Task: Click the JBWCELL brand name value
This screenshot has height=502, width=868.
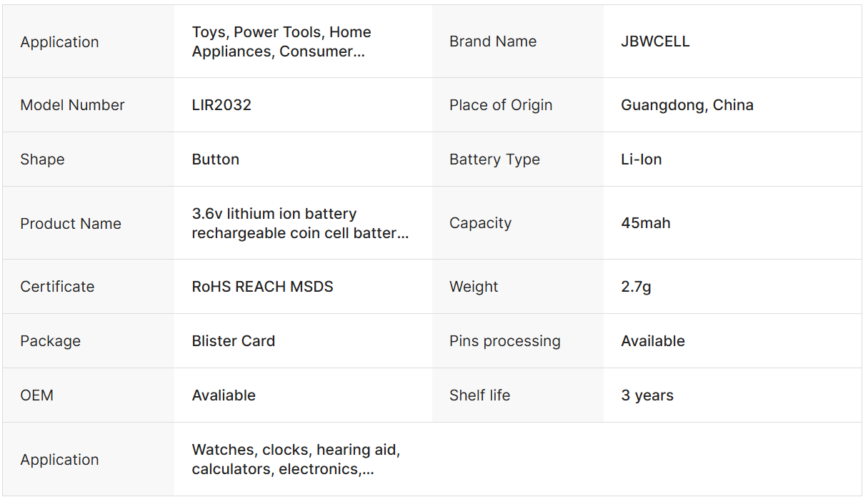Action: coord(655,41)
